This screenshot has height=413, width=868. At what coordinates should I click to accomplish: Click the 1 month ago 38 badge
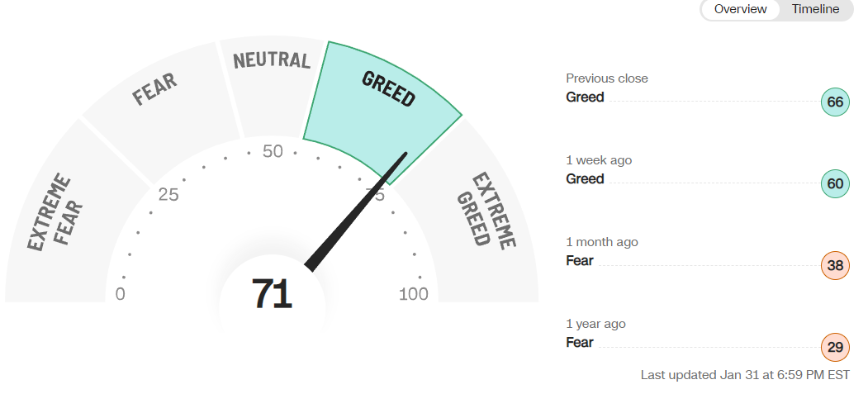point(835,266)
